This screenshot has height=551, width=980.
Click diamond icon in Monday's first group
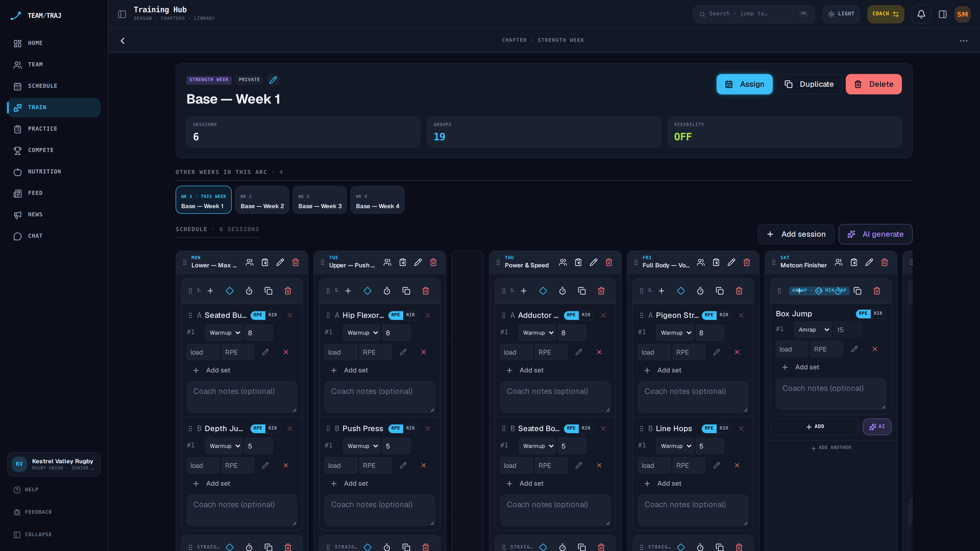point(230,291)
